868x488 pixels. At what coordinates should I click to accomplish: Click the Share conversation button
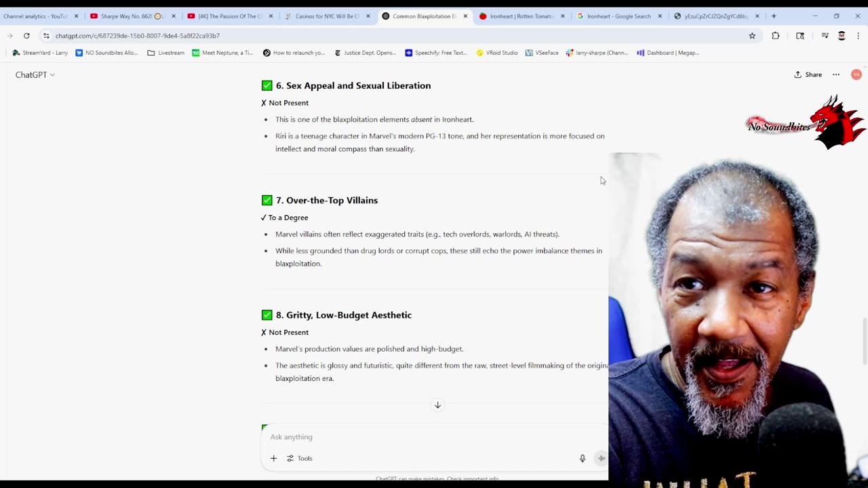[808, 75]
